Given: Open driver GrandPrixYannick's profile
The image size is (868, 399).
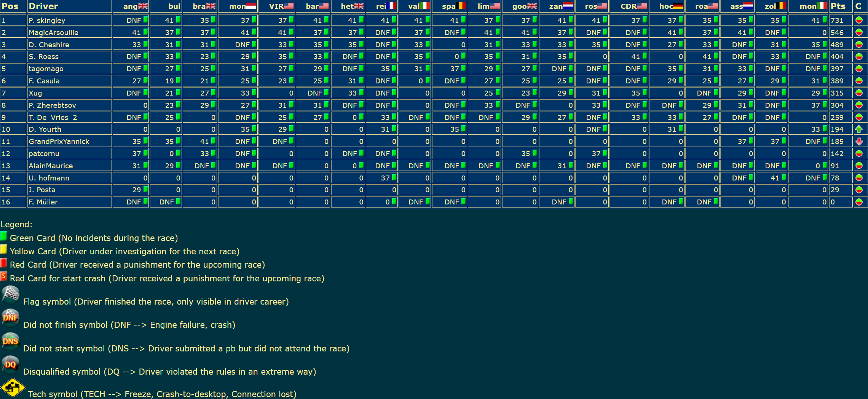Looking at the screenshot, I should click(59, 142).
